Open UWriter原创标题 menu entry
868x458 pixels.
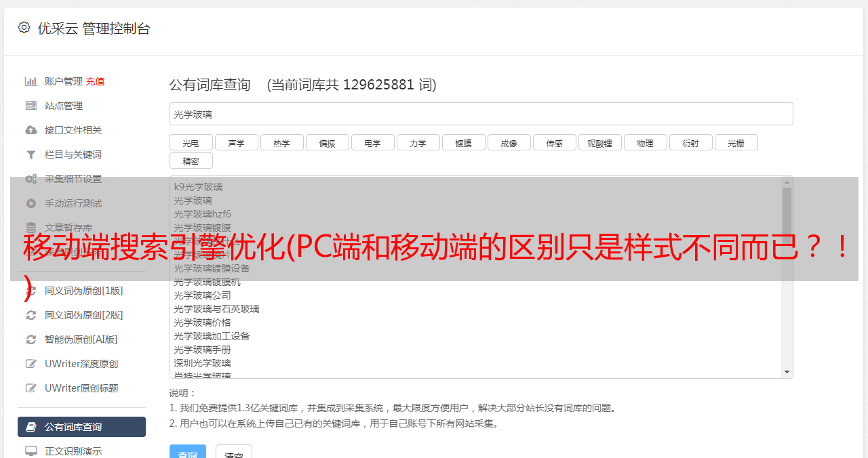coord(81,388)
